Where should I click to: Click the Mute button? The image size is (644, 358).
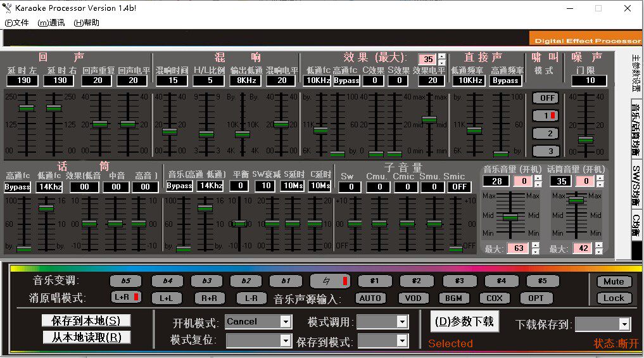point(614,281)
